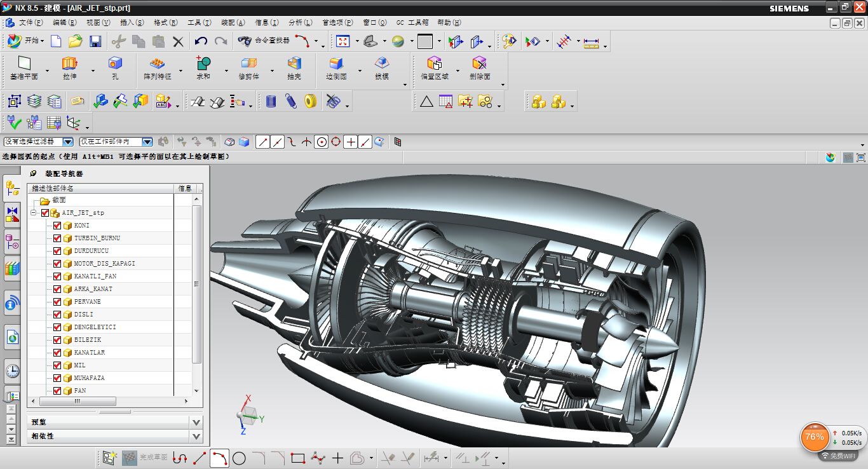Screen dimensions: 868x469
Task: Click the Save floppy disk icon
Action: coord(95,41)
